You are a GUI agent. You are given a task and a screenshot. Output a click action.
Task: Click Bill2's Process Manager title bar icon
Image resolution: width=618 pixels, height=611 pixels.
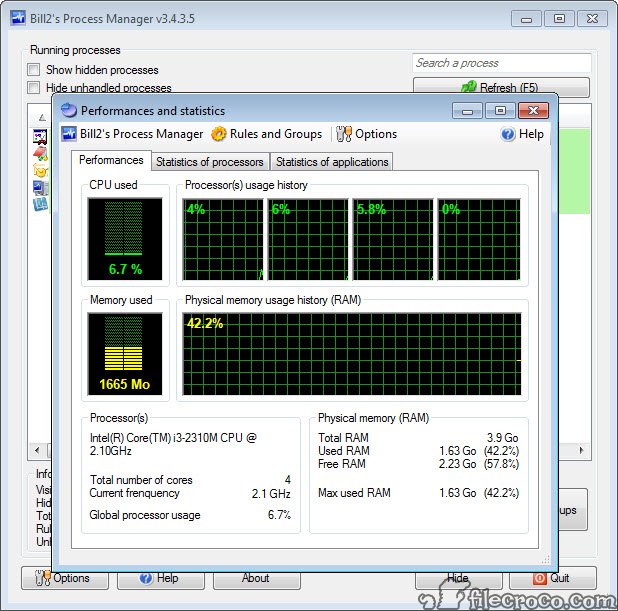[x=18, y=19]
